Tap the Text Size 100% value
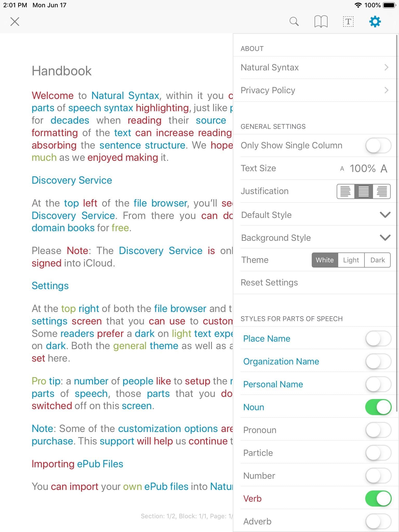Viewport: 399px width, 532px height. click(363, 169)
